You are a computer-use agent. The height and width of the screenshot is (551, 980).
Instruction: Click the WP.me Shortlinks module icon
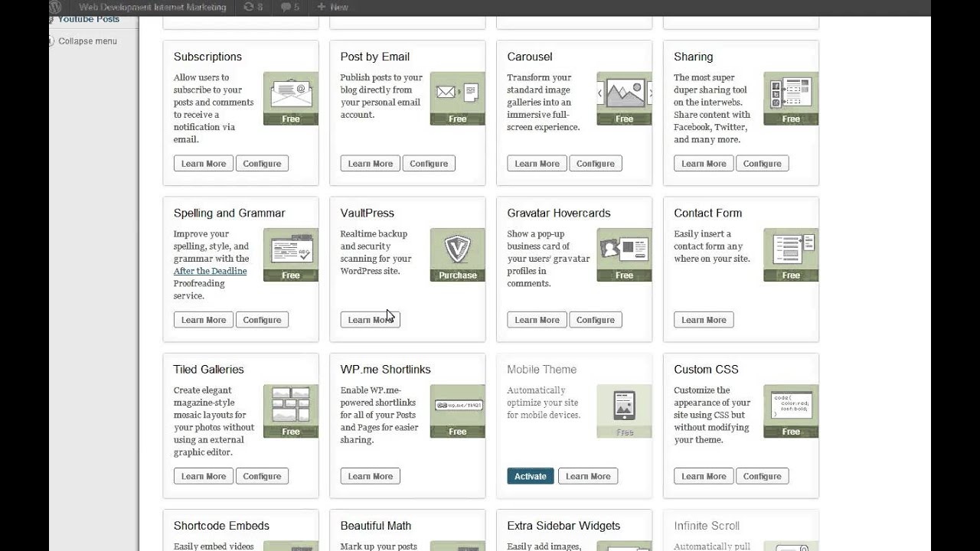458,411
